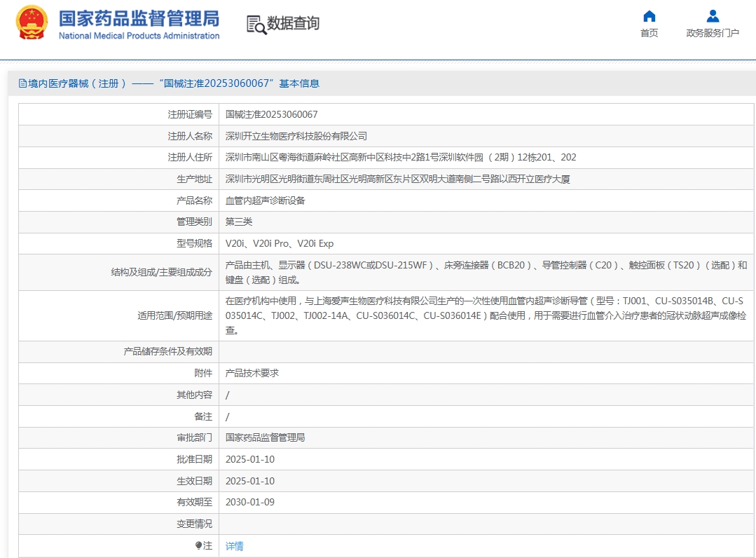Screen dimensions: 756x558
Task: Click the 备注 row label
Action: 203,416
